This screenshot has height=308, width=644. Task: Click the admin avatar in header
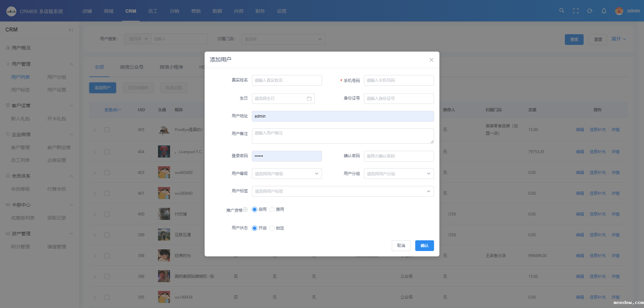click(619, 11)
